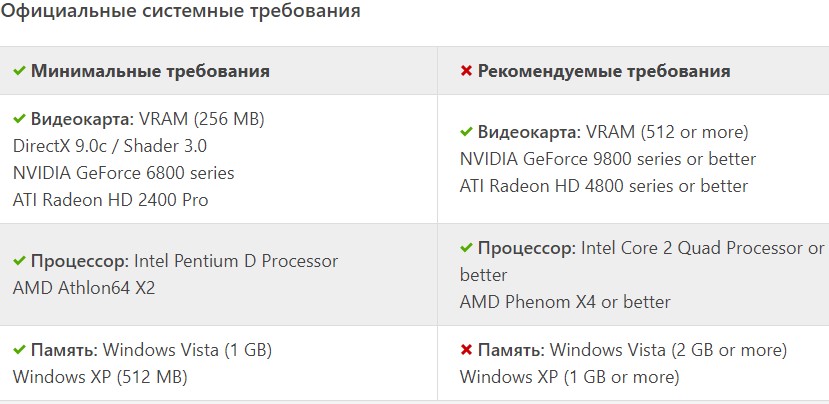Click the NVIDIA GeForce 6800 series text
Image resolution: width=829 pixels, height=404 pixels.
[123, 173]
